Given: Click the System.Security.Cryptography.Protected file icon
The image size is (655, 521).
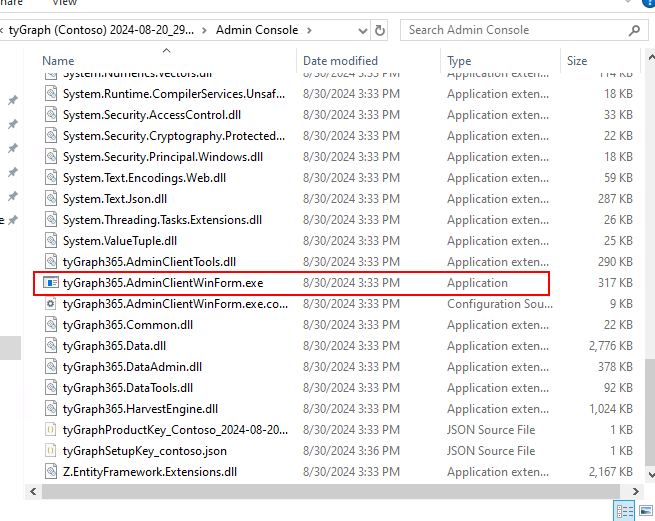Looking at the screenshot, I should tap(51, 136).
